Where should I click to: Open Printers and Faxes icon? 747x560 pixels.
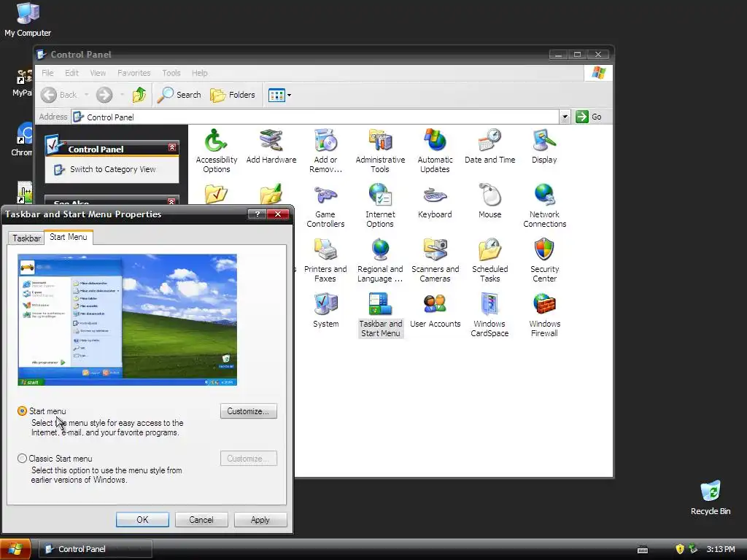325,260
